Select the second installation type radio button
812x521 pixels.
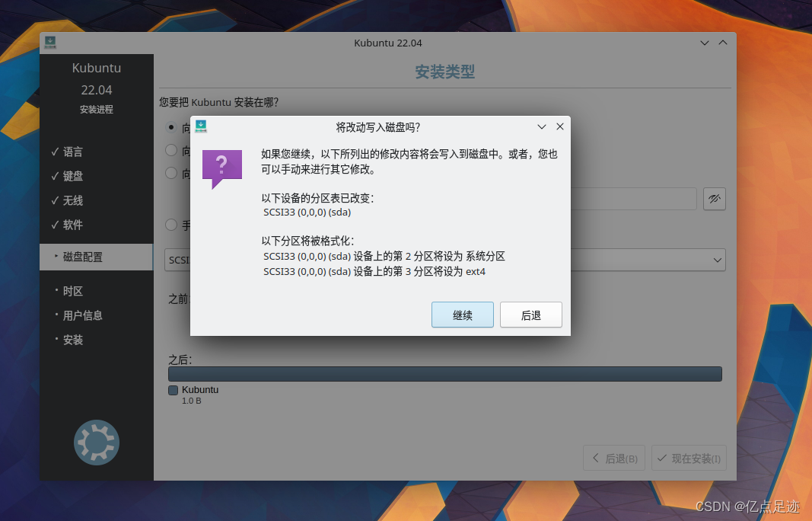pos(171,150)
